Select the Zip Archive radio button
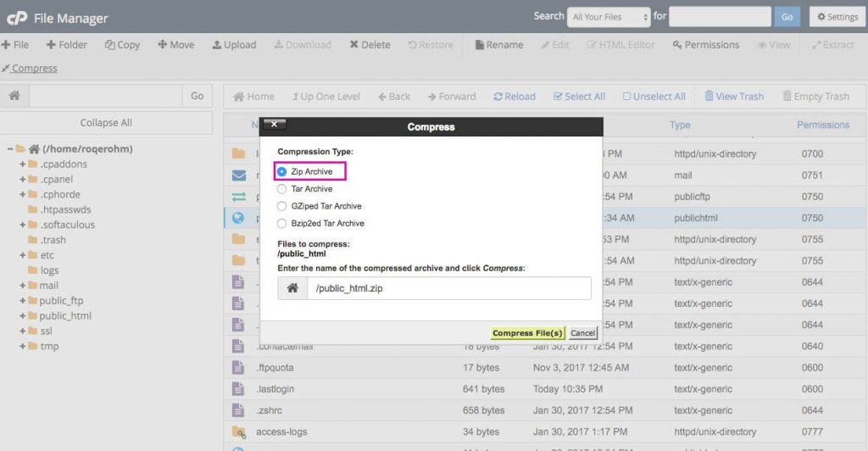Screen dimensions: 868x451 point(282,172)
